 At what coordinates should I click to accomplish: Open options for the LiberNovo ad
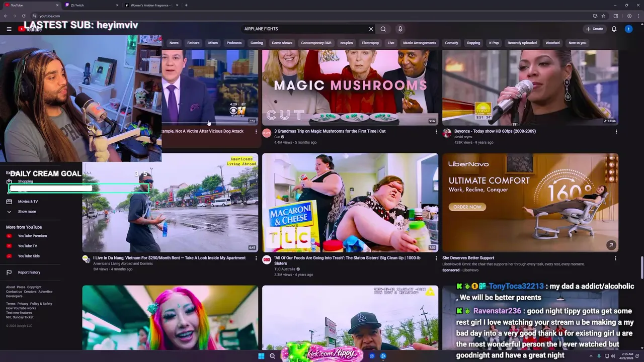(x=615, y=258)
